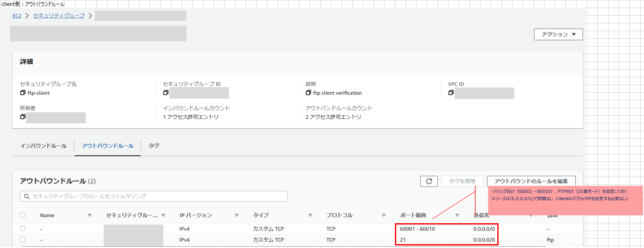Copy the security group ID value
Screen dimensions: 644x248
(165, 93)
